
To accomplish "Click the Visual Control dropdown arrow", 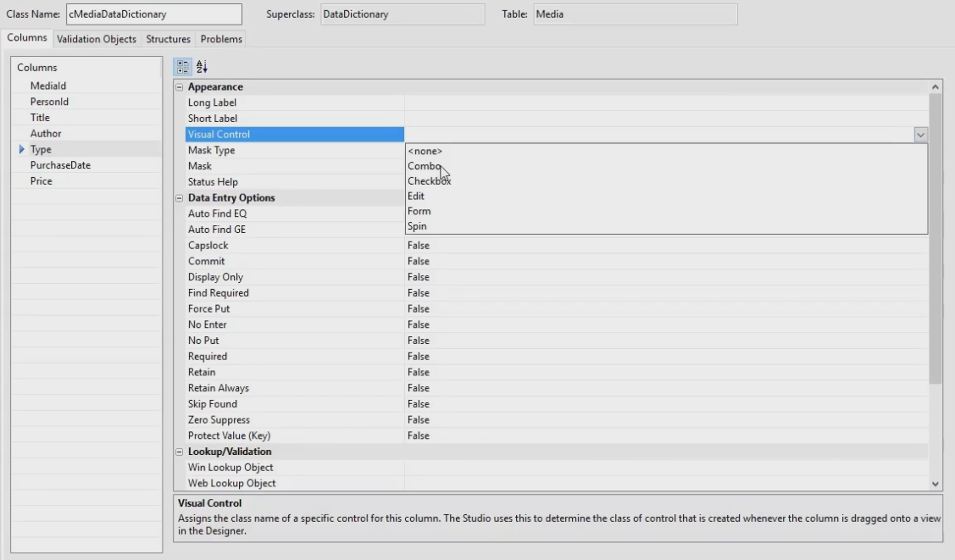I will pyautogui.click(x=920, y=135).
